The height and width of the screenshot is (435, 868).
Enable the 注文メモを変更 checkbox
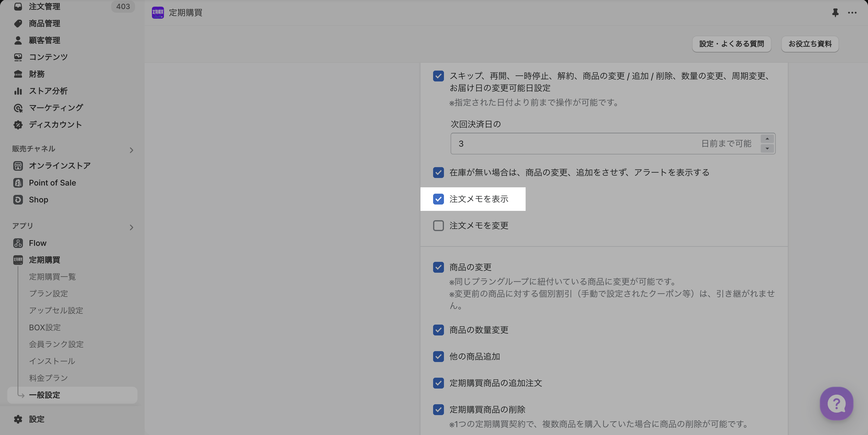tap(439, 225)
